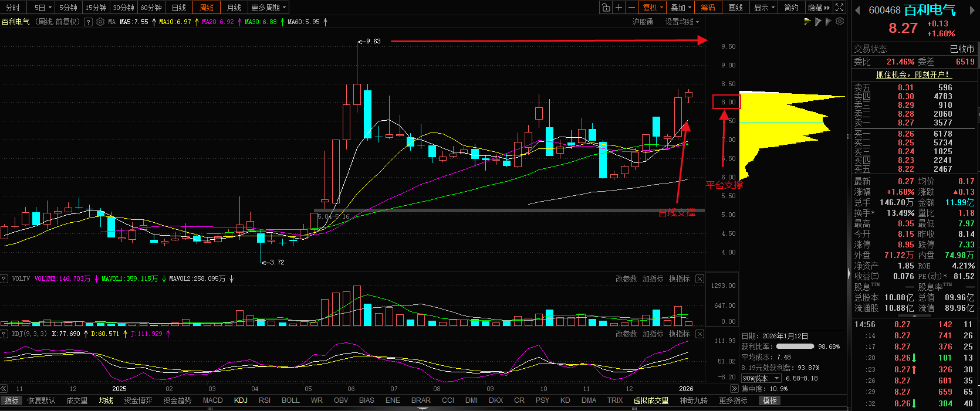Select KDJ indicator in bottom bar
The image size is (980, 411).
(x=241, y=400)
